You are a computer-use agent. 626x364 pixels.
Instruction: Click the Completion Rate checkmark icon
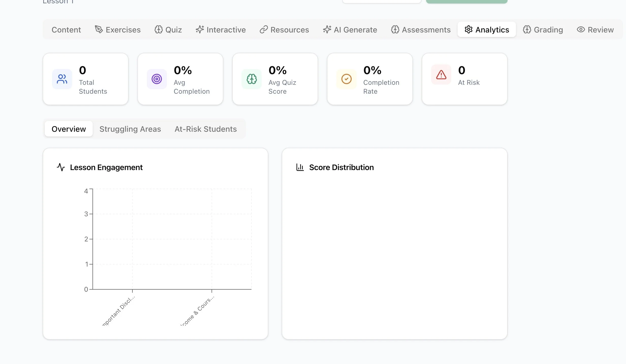click(346, 79)
